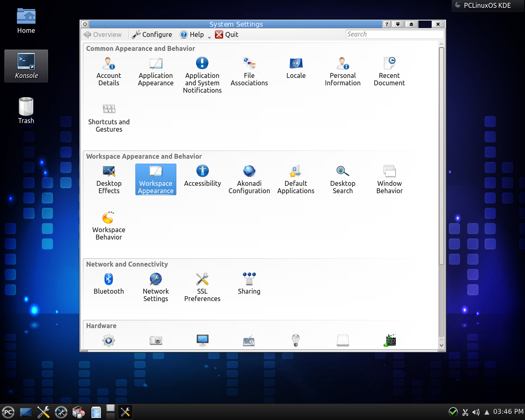The height and width of the screenshot is (420, 525).
Task: Open Window Behavior settings
Action: (x=389, y=180)
